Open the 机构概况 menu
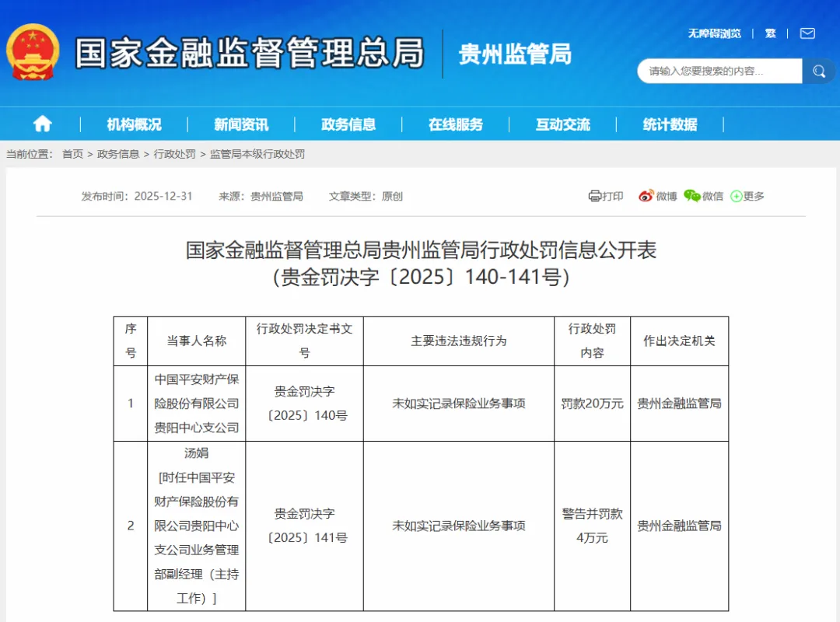 coord(134,125)
